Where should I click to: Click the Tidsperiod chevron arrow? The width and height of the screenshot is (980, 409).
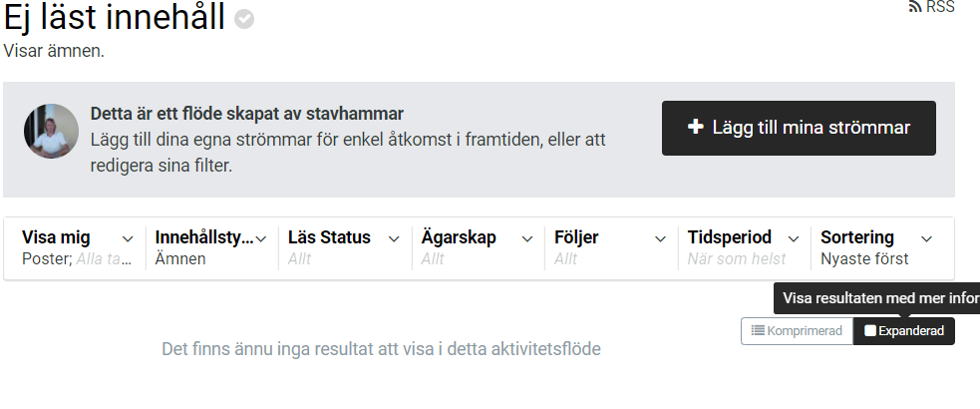click(794, 238)
